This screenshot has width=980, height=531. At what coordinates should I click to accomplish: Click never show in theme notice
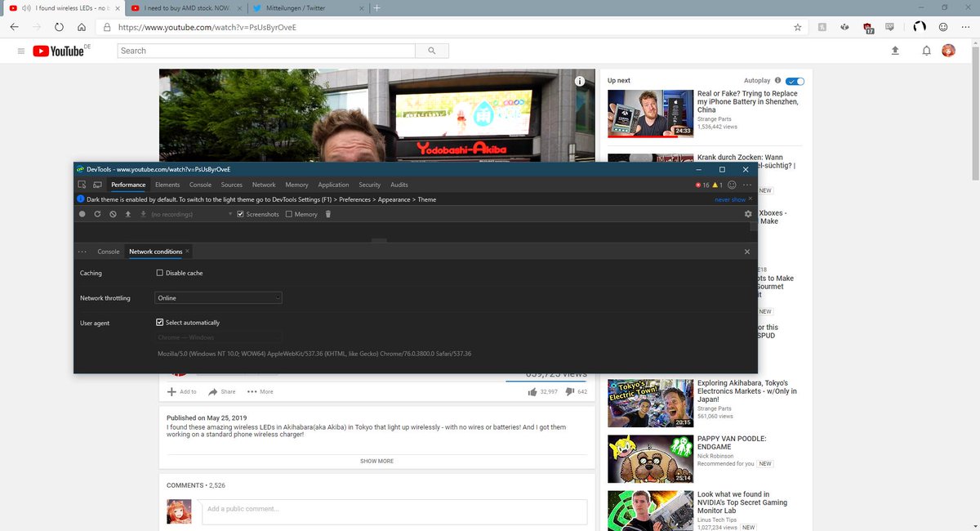(729, 199)
